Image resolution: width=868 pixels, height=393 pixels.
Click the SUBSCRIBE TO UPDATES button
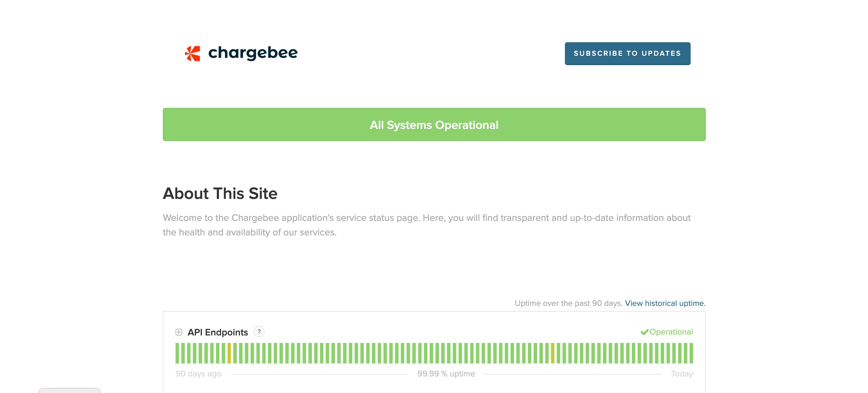point(627,54)
